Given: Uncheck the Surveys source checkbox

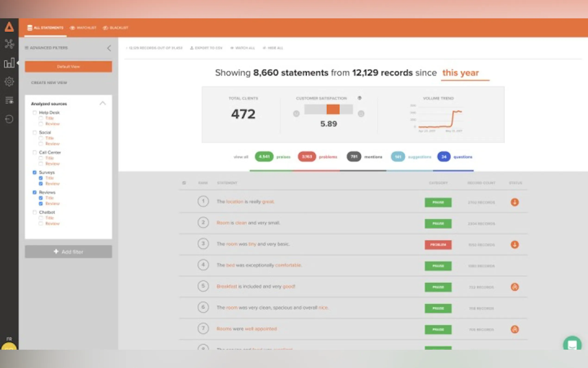Looking at the screenshot, I should [x=34, y=172].
